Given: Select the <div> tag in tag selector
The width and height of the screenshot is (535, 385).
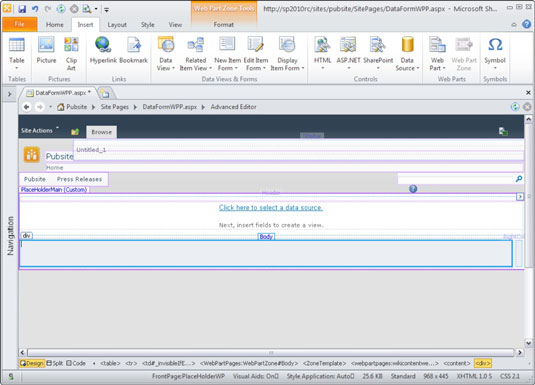Looking at the screenshot, I should click(482, 363).
